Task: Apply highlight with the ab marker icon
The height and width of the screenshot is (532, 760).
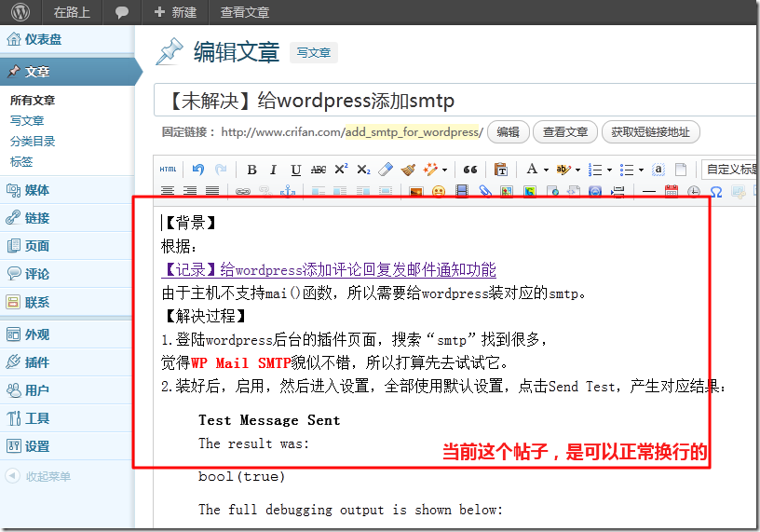Action: click(563, 170)
